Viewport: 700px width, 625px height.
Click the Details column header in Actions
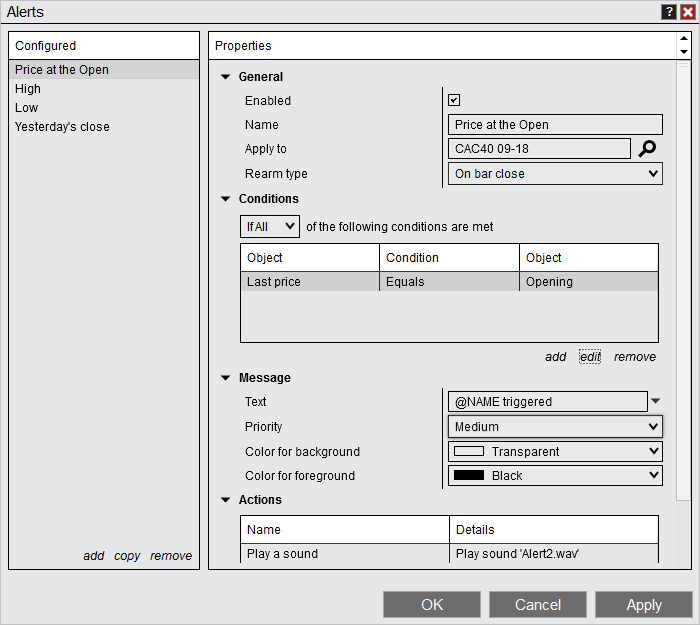[554, 529]
